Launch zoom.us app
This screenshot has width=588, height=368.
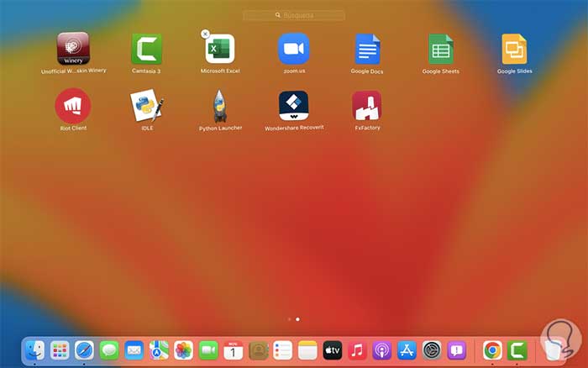click(294, 49)
